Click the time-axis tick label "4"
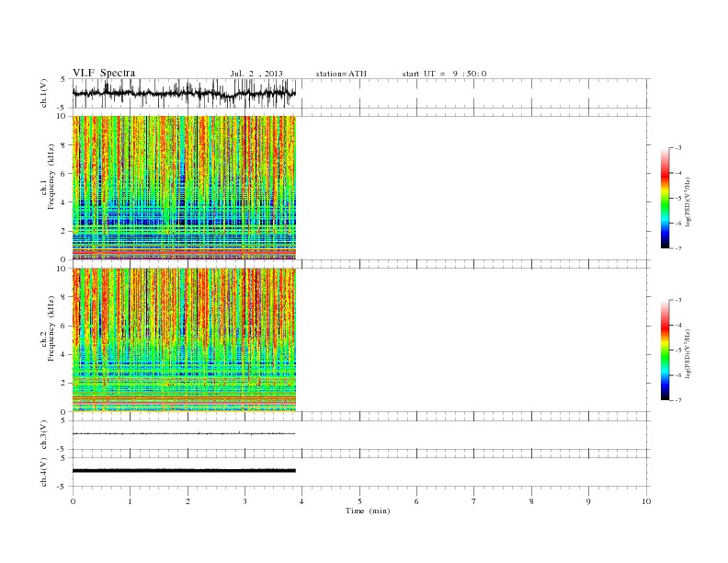728x563 pixels. [301, 501]
